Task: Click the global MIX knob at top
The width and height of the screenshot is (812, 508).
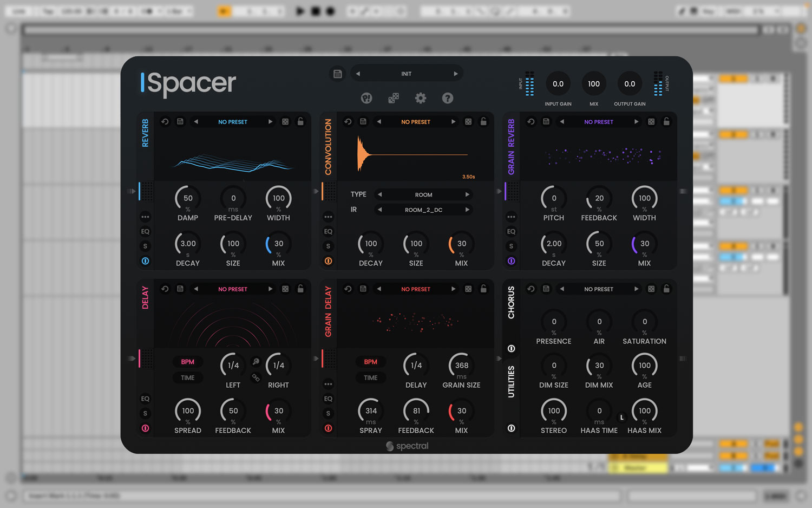Action: pos(594,84)
